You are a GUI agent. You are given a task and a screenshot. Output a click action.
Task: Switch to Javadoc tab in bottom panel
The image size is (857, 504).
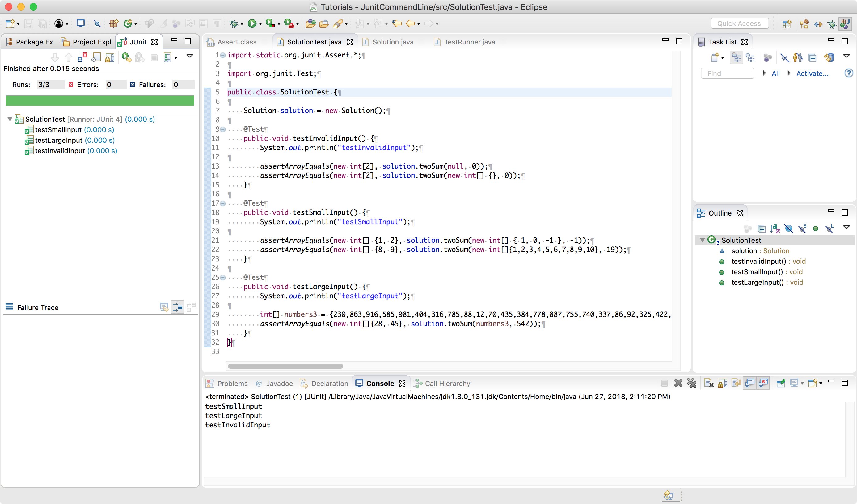(274, 383)
